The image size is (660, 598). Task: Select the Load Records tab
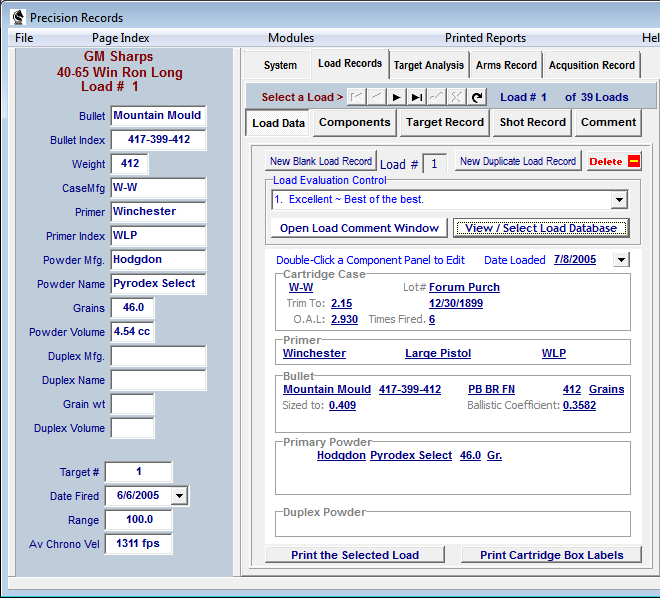[x=350, y=64]
